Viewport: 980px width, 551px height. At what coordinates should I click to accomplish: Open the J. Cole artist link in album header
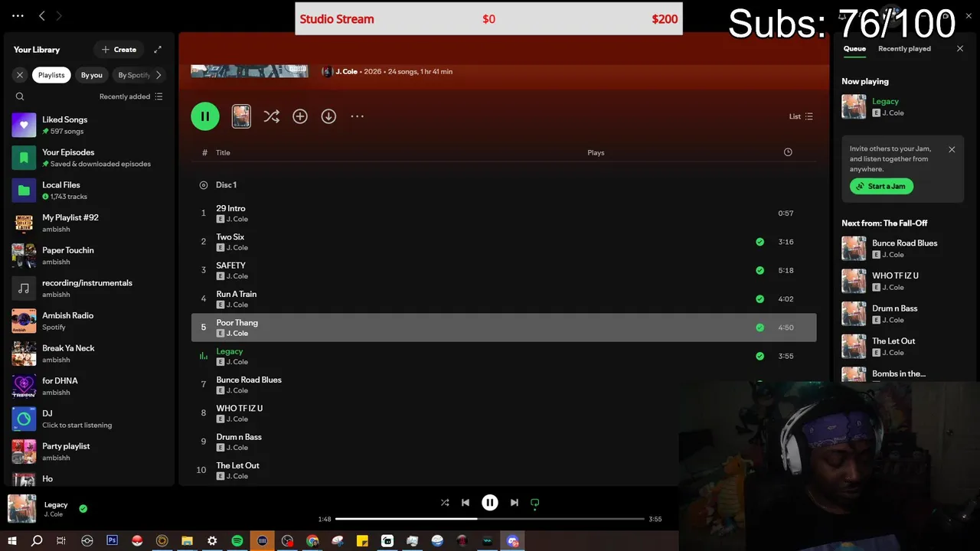click(x=346, y=71)
